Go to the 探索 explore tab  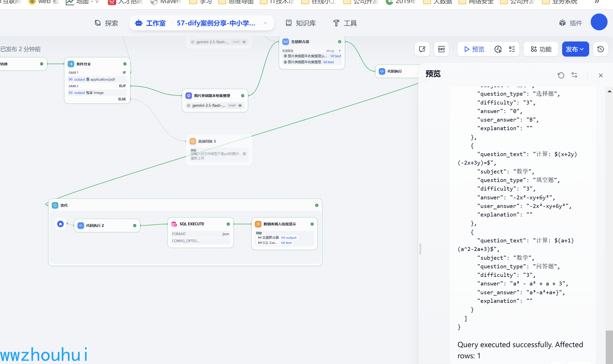[x=106, y=23]
